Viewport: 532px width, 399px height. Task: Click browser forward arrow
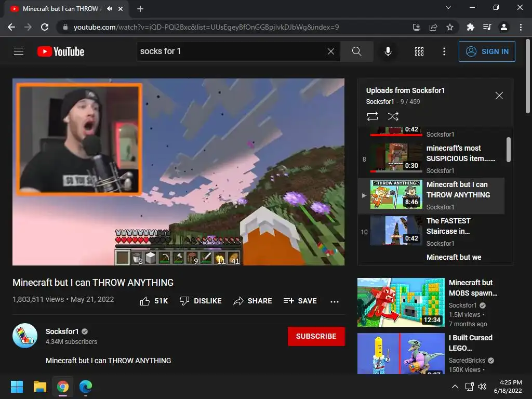[x=28, y=27]
